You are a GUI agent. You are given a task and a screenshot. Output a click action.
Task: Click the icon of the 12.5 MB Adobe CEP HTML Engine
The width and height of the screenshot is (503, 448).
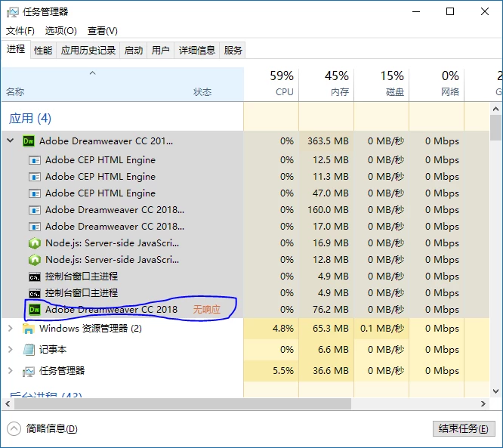point(34,160)
